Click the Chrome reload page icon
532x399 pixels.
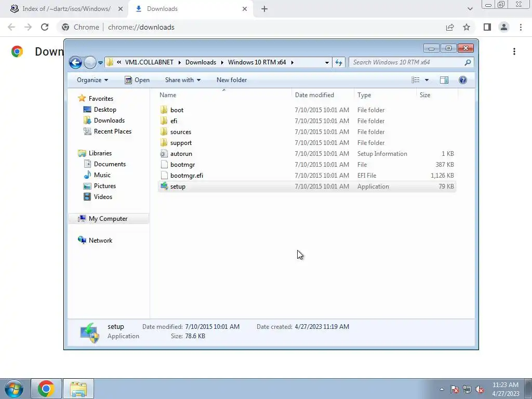(45, 27)
